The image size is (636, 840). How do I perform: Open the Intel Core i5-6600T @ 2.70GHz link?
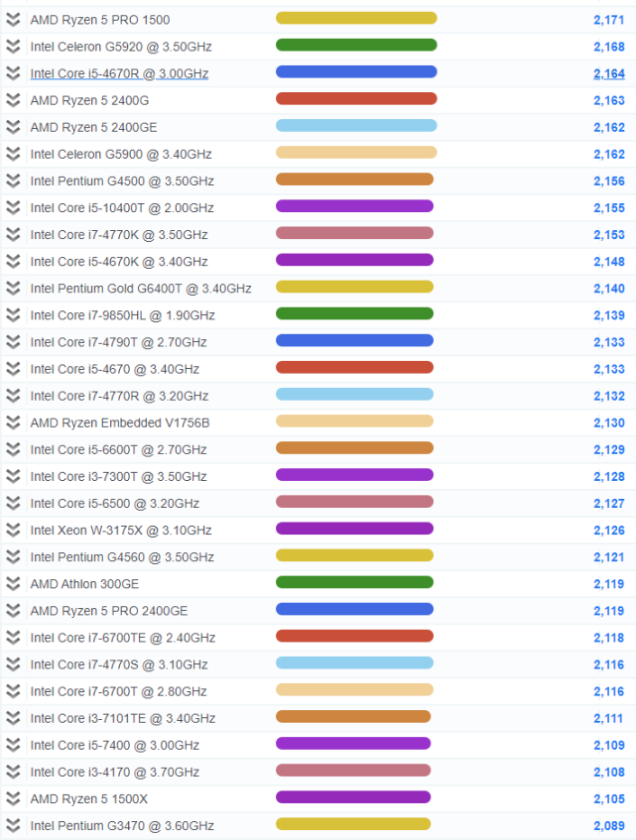[118, 449]
